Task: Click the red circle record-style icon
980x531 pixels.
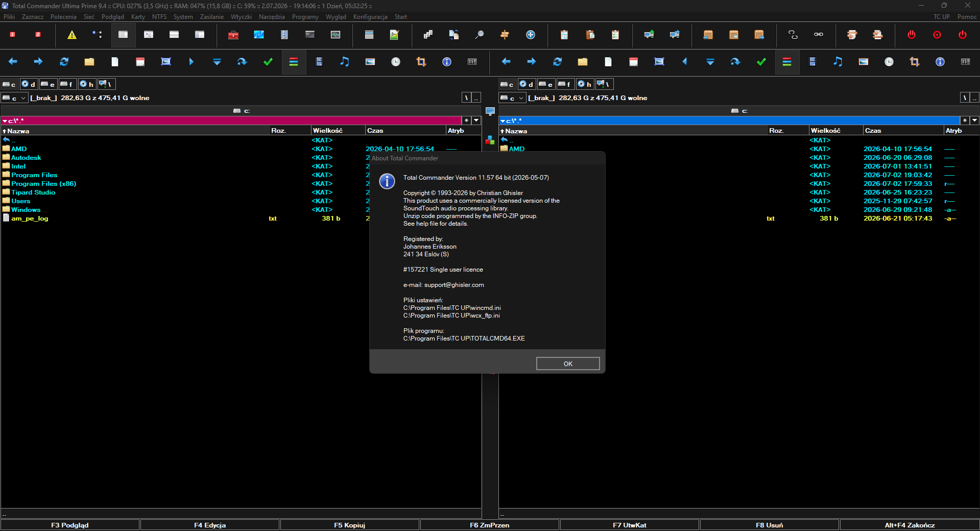Action: (937, 35)
